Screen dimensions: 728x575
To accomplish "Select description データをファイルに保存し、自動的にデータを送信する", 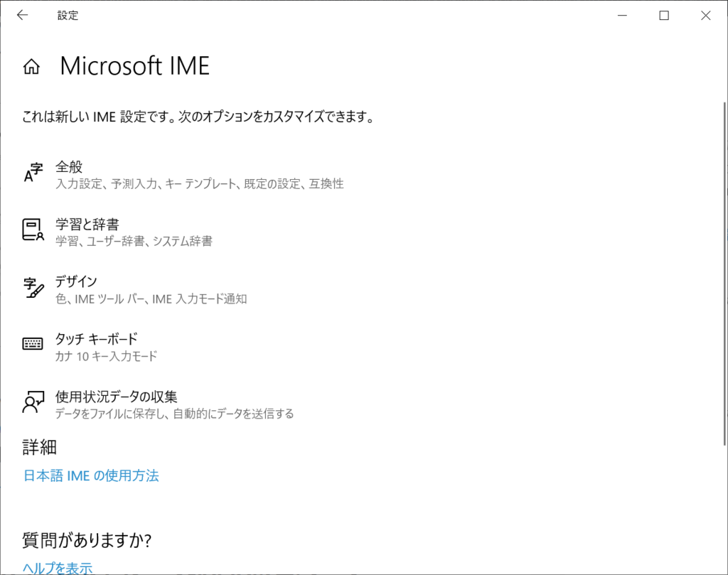I will (x=175, y=414).
